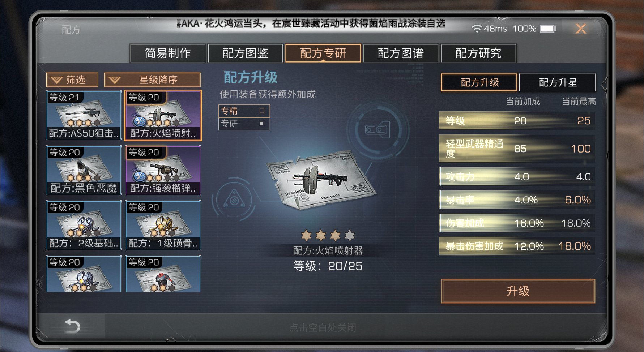
Task: Click the 升级 upgrade button
Action: [x=518, y=291]
